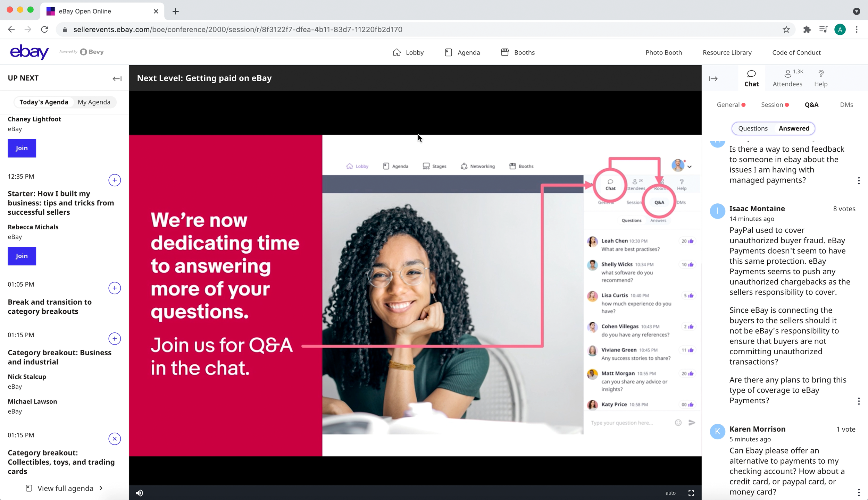The width and height of the screenshot is (868, 500).
Task: Open the My Agenda tab
Action: [94, 102]
